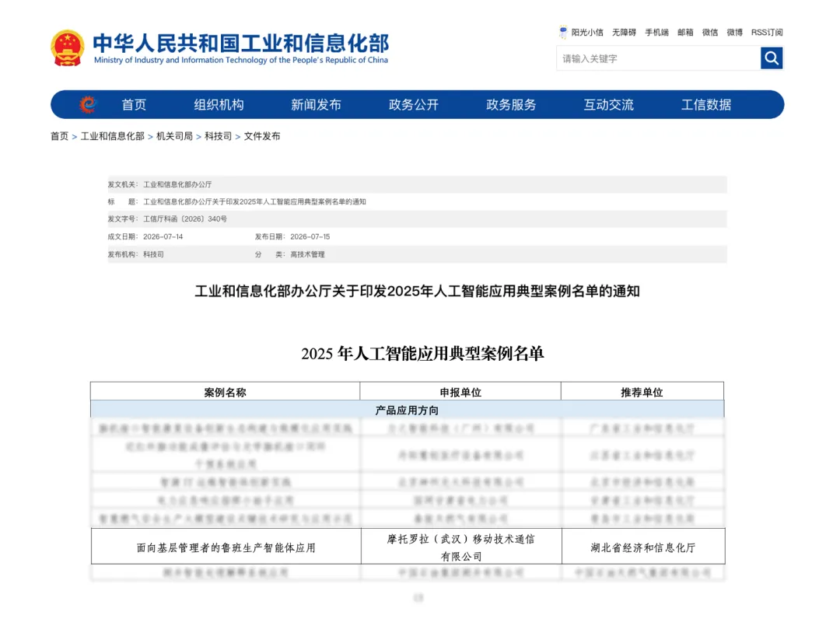Click the site title 中华人民共和国工业和信息化部
Image resolution: width=840 pixels, height=619 pixels.
(x=241, y=43)
